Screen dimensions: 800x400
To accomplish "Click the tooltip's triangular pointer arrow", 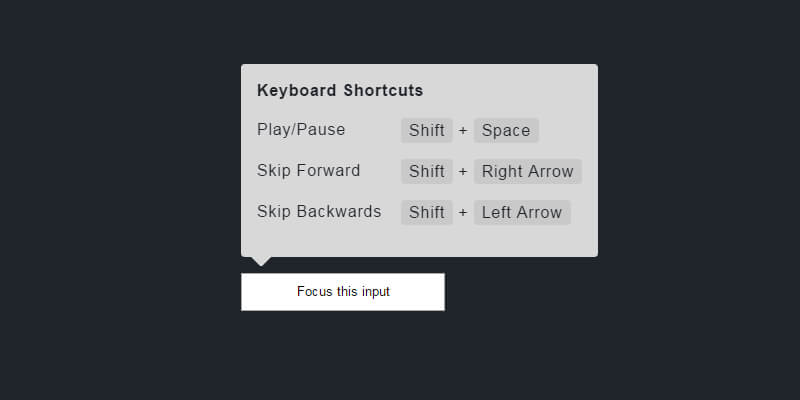I will pos(261,261).
